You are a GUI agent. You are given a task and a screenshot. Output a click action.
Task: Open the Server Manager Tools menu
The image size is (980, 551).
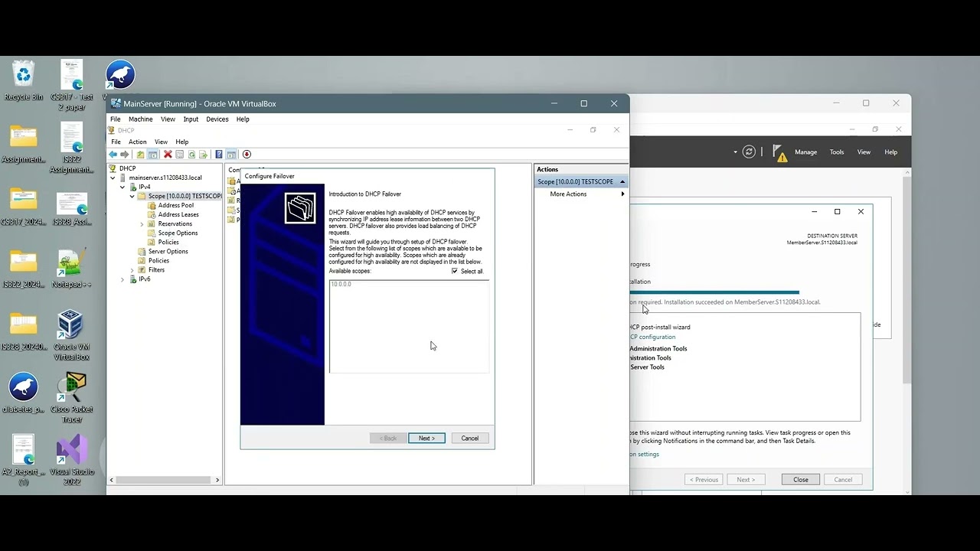(x=837, y=152)
